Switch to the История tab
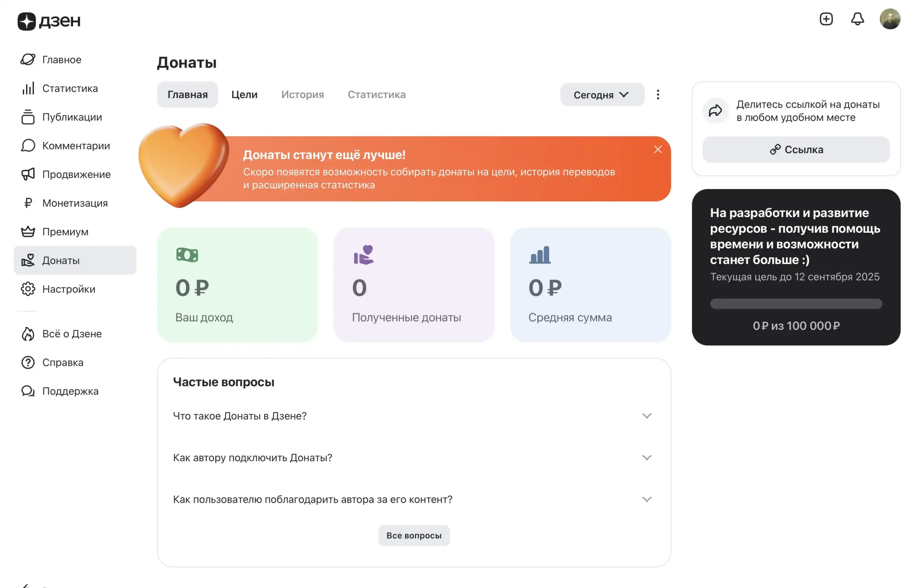 pos(302,95)
